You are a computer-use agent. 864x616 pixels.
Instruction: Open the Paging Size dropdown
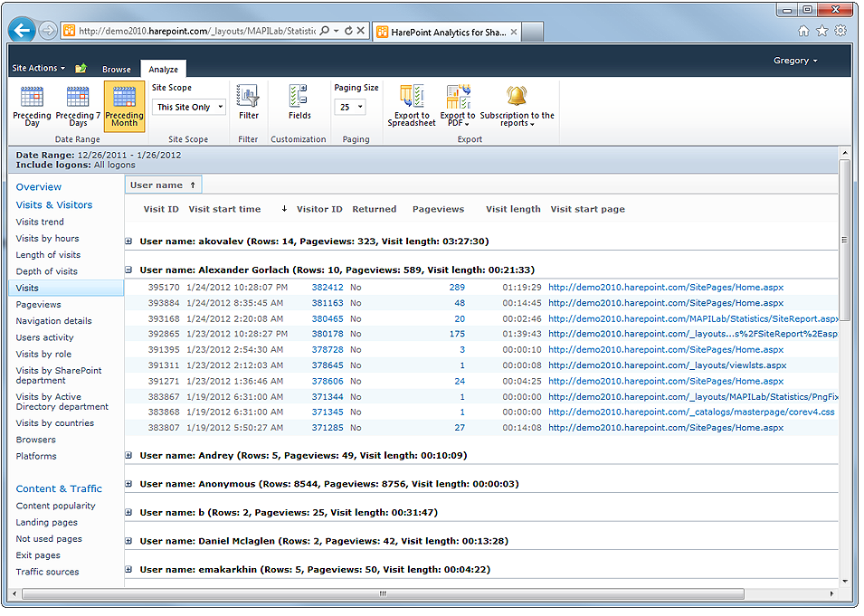click(x=349, y=107)
